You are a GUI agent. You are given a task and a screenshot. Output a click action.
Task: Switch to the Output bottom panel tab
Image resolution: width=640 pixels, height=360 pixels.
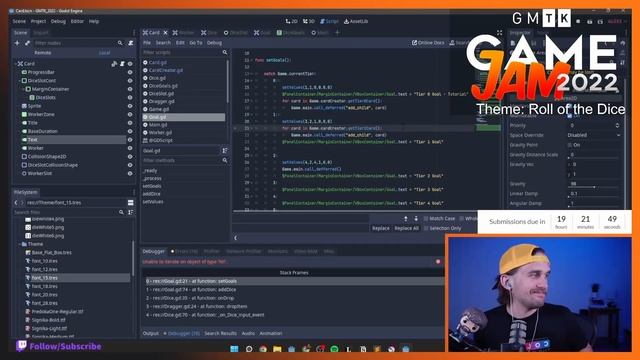[x=150, y=333]
